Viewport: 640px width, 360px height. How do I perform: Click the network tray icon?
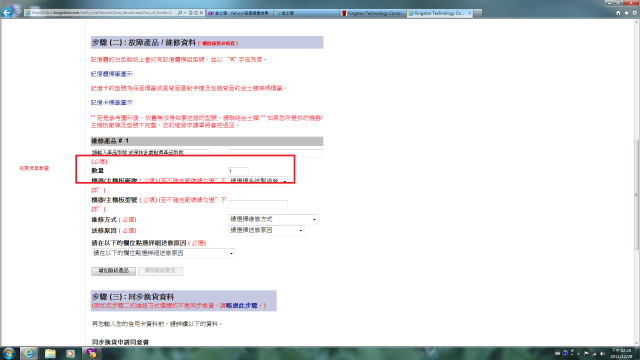coord(594,353)
